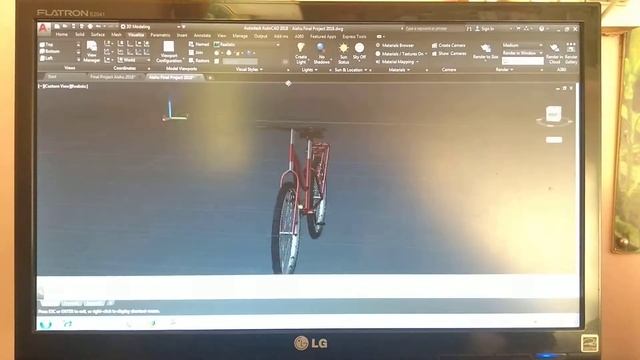
Task: Open Viewport Configuration tool
Action: pos(169,52)
